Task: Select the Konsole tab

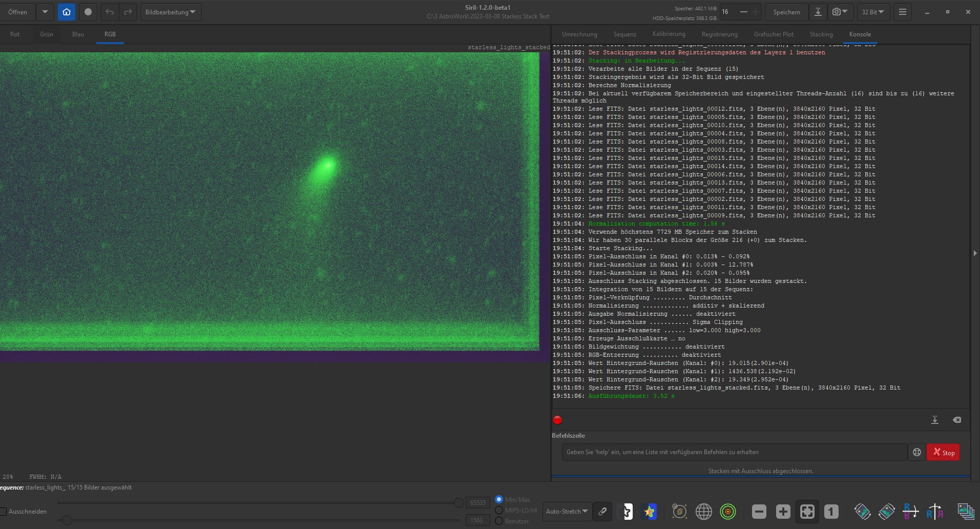Action: pos(860,34)
